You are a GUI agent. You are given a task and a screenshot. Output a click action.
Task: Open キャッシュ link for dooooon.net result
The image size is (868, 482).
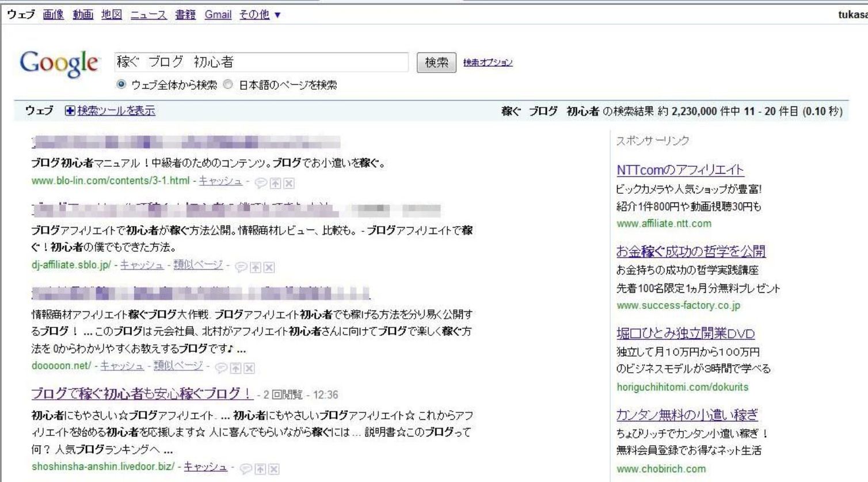click(122, 365)
